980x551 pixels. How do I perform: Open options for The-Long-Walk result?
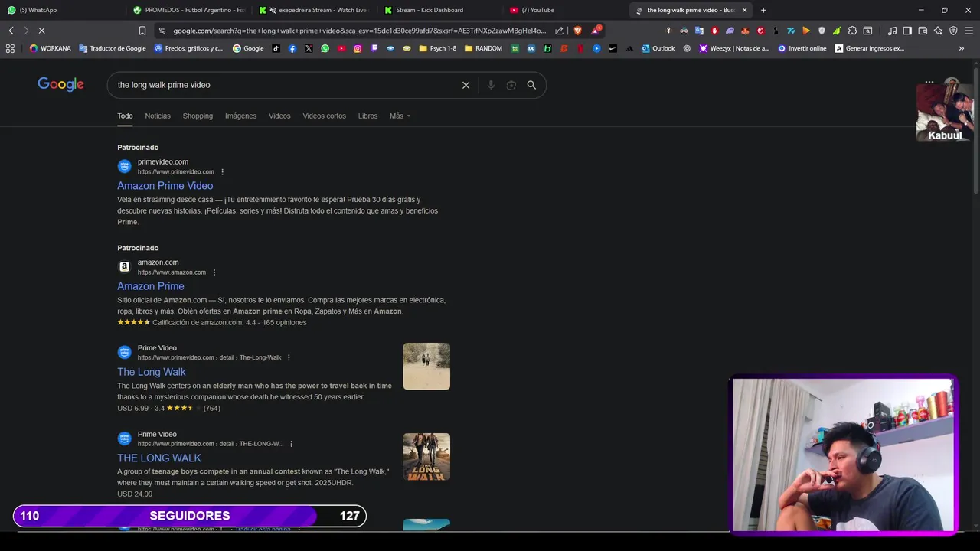pyautogui.click(x=289, y=357)
